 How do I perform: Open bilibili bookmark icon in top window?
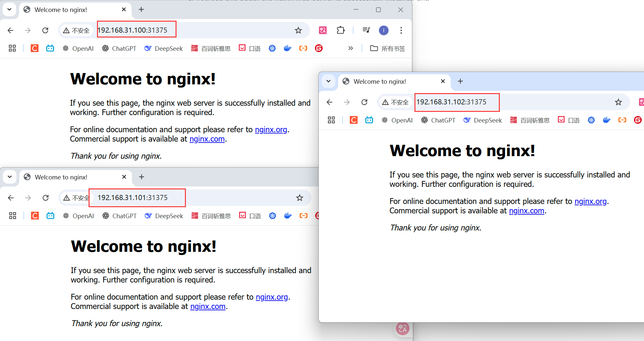pyautogui.click(x=50, y=48)
